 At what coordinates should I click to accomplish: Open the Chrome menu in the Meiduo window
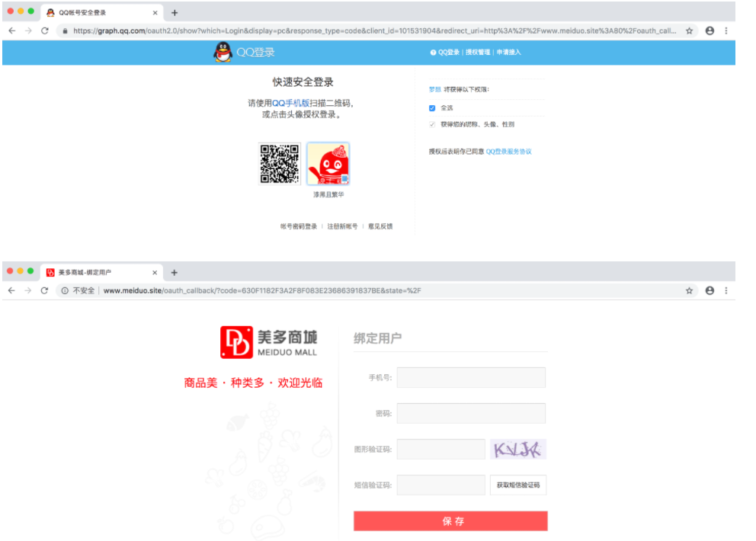click(x=726, y=291)
